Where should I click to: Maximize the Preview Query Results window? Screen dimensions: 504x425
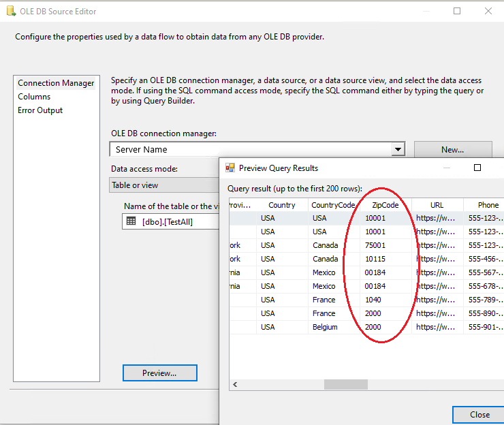[x=477, y=168]
